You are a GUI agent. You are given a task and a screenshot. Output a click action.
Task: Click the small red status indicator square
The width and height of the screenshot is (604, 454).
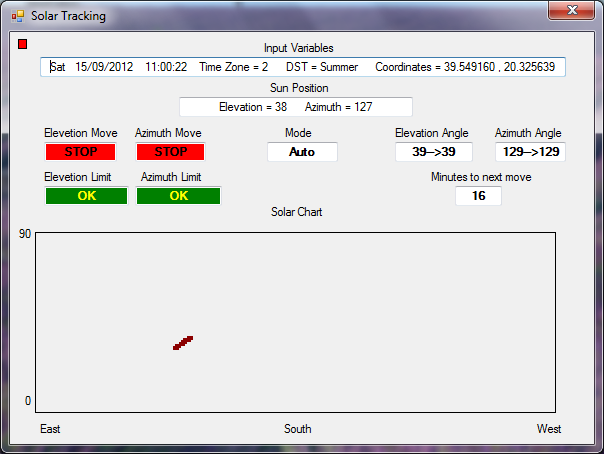23,44
